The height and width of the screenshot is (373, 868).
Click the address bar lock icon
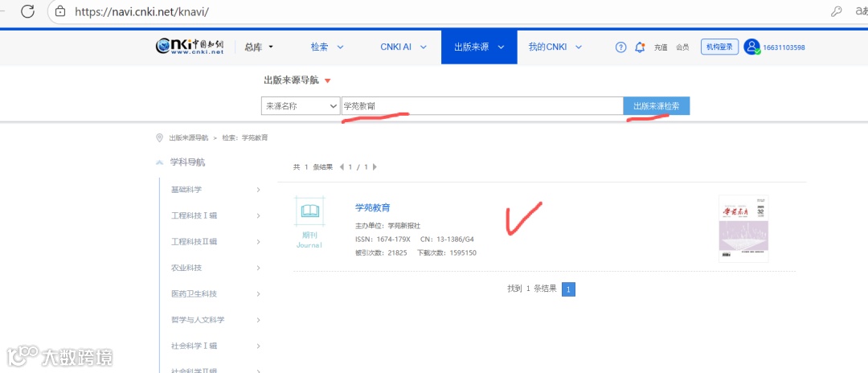click(x=61, y=11)
